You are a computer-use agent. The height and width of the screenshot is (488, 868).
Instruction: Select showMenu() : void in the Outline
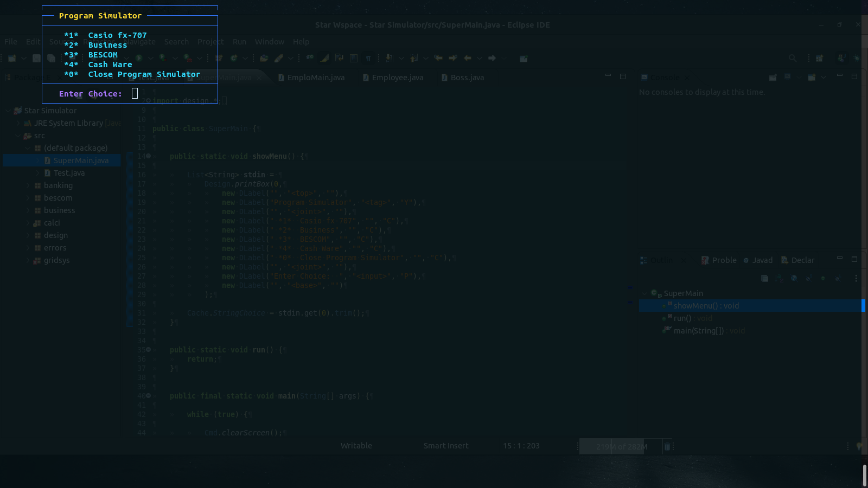(706, 305)
